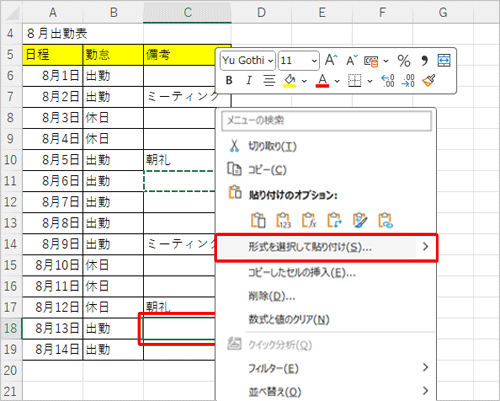Open the borders dropdown arrow

point(370,81)
